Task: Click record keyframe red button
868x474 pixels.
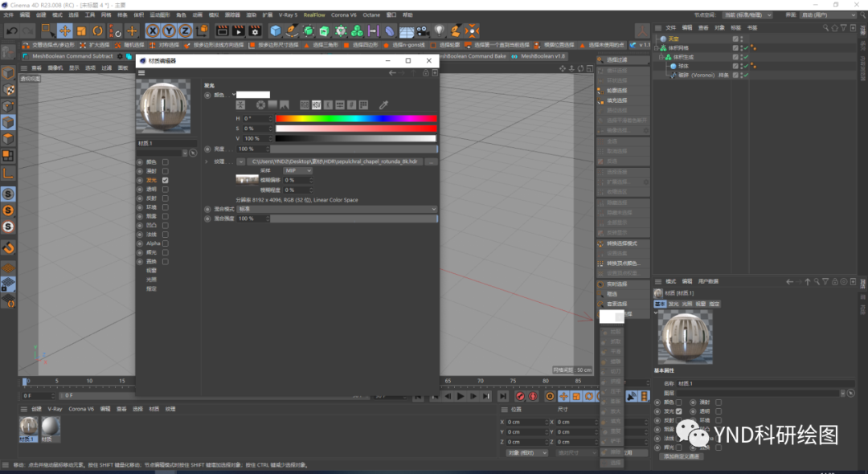Action: (x=520, y=396)
